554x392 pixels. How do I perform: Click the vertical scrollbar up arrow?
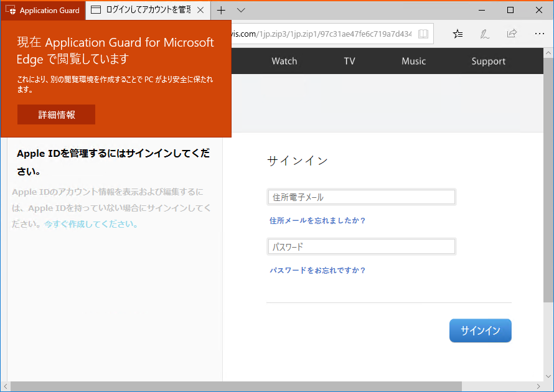pos(548,53)
